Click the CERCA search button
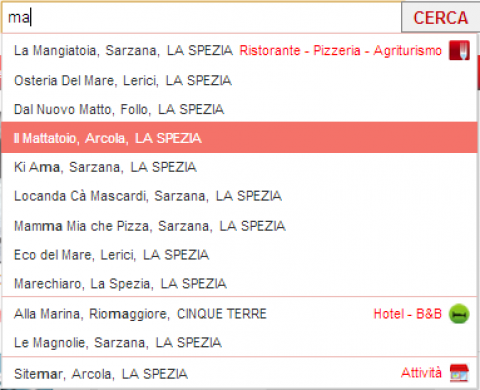 441,17
